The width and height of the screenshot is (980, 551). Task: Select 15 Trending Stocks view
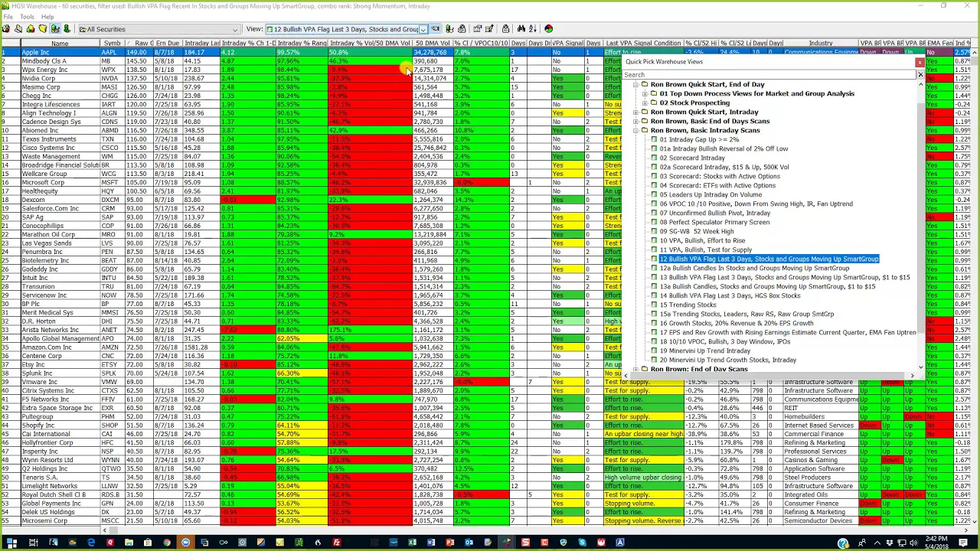click(x=688, y=305)
